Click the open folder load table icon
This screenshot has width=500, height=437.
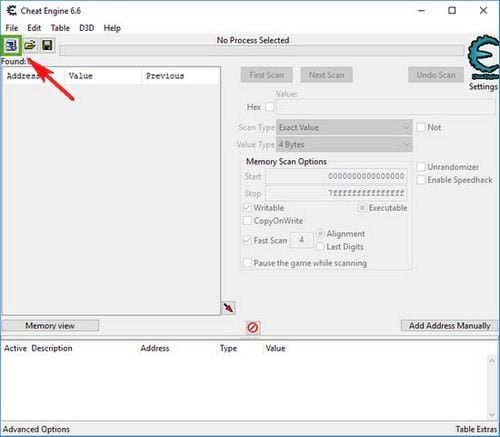30,45
